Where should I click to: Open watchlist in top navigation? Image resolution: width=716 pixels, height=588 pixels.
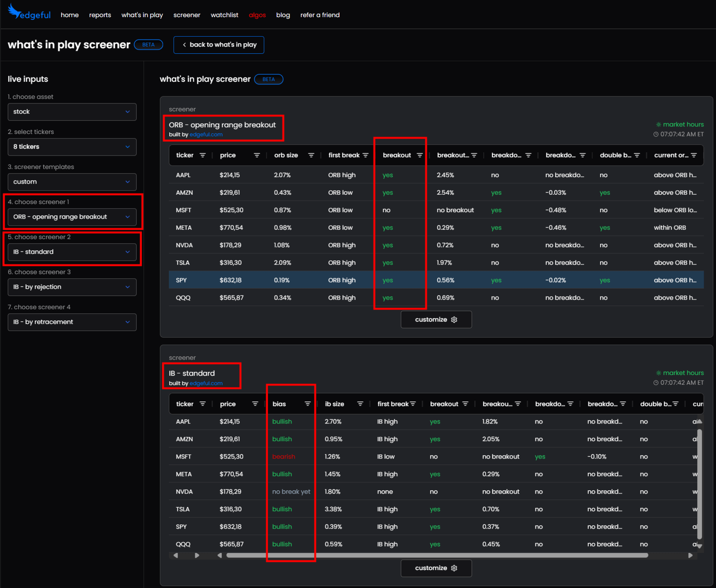click(x=224, y=15)
